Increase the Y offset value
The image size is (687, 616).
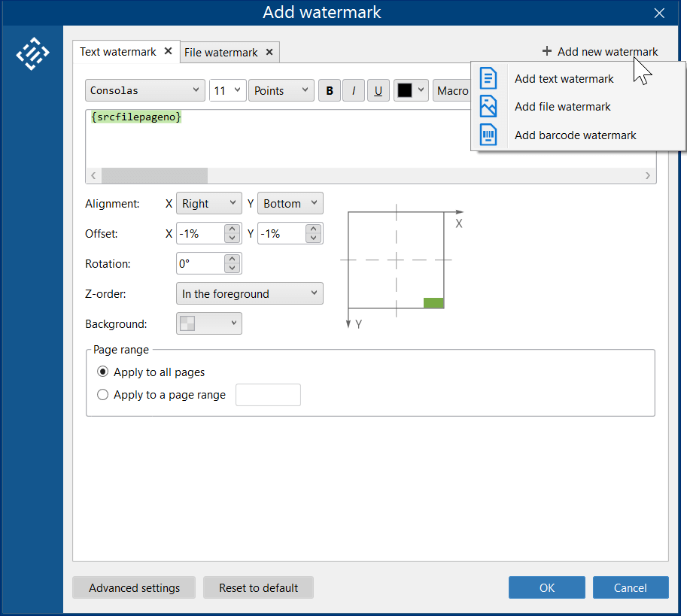pyautogui.click(x=313, y=229)
